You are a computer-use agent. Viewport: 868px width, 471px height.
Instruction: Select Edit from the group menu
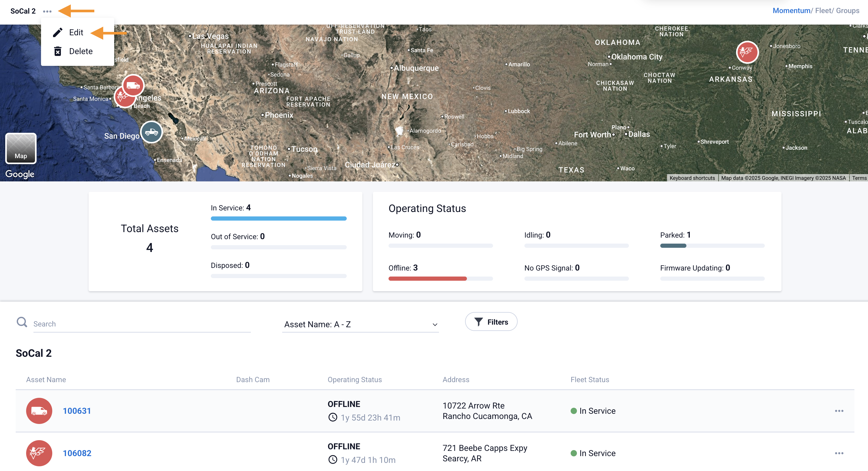point(76,32)
